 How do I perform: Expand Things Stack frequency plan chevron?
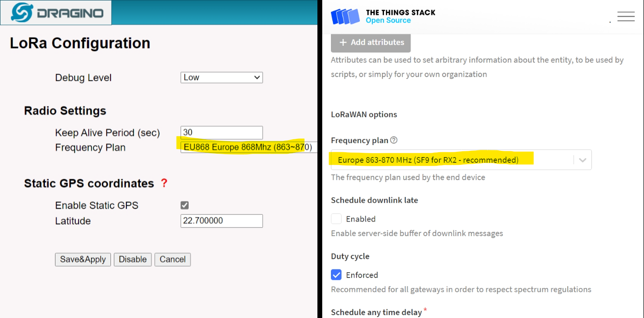[x=582, y=160]
